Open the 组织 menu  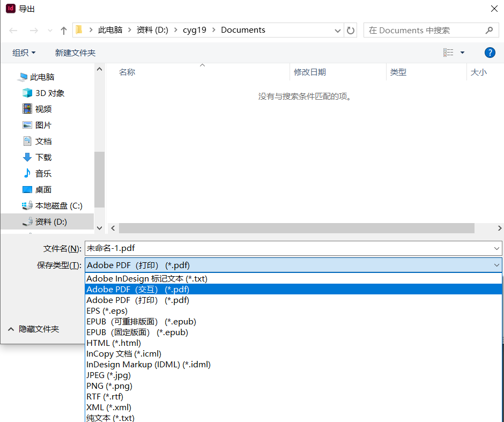[24, 53]
